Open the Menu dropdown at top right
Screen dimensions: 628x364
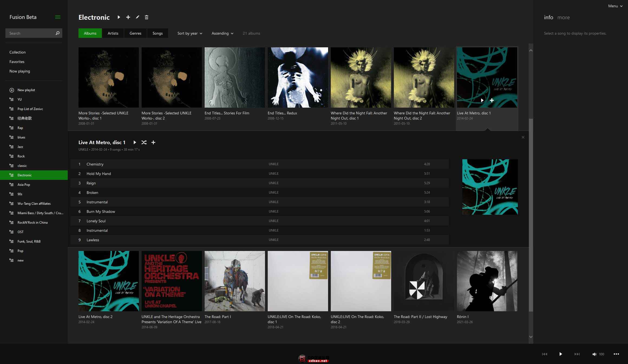click(x=615, y=6)
